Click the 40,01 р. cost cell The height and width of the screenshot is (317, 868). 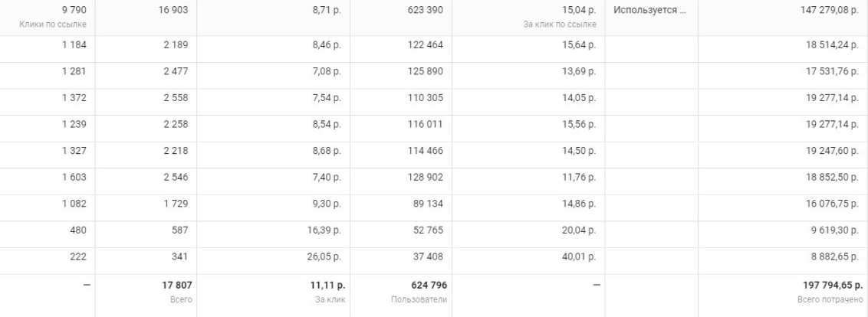pyautogui.click(x=580, y=260)
